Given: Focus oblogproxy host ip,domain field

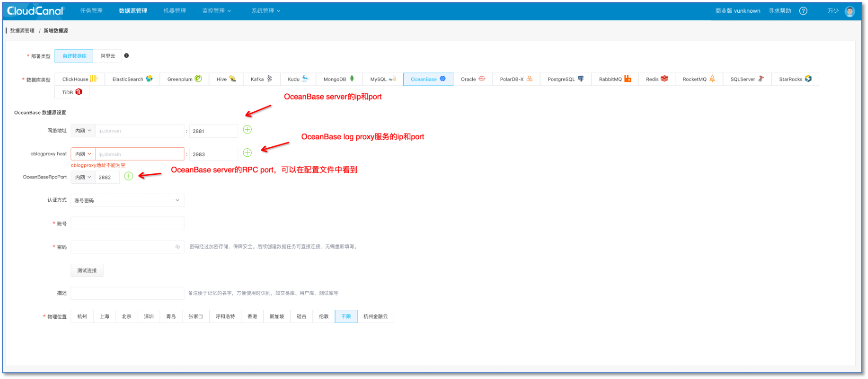Looking at the screenshot, I should coord(140,154).
